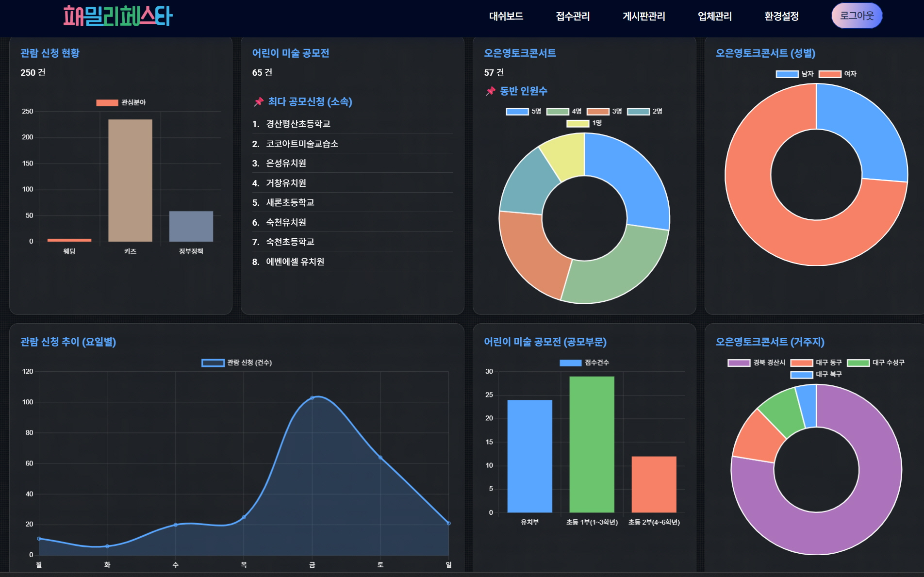Viewport: 924px width, 577px height.
Task: Select the 업체관리 menu item
Action: (x=714, y=16)
